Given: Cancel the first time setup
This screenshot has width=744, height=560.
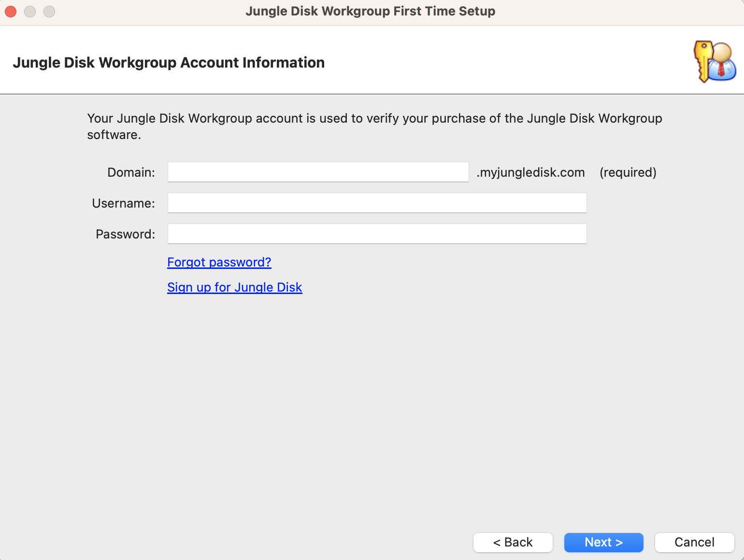Looking at the screenshot, I should tap(695, 542).
